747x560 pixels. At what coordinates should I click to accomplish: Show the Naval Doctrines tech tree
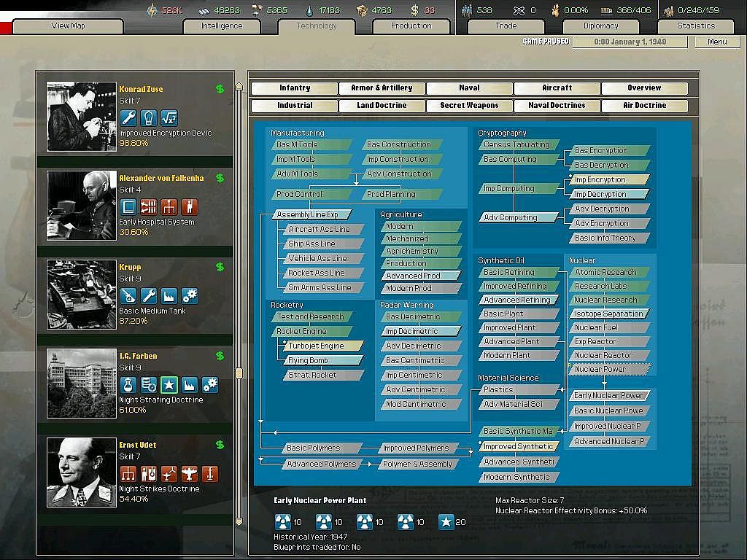(x=557, y=106)
